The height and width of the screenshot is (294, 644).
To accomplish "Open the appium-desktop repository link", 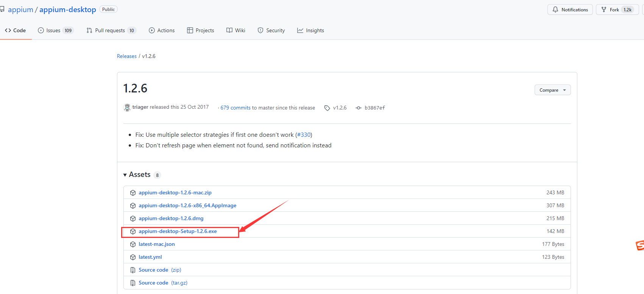I will point(68,9).
